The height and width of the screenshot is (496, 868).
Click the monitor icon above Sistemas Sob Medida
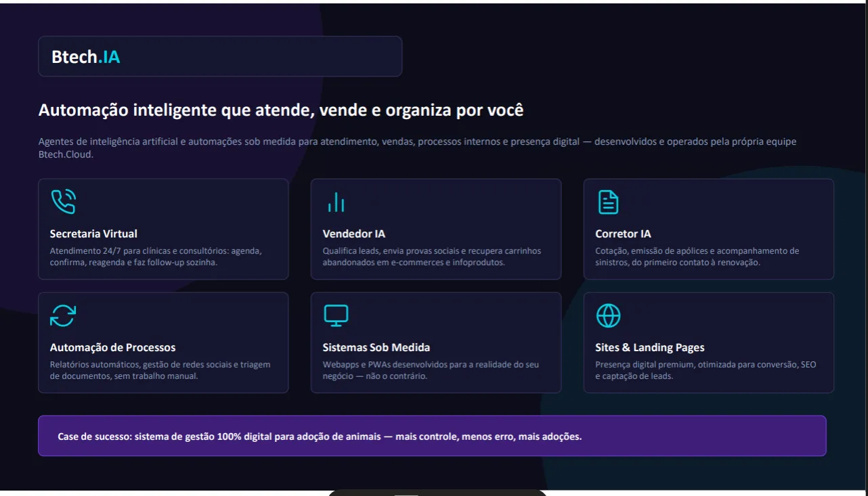tap(336, 315)
